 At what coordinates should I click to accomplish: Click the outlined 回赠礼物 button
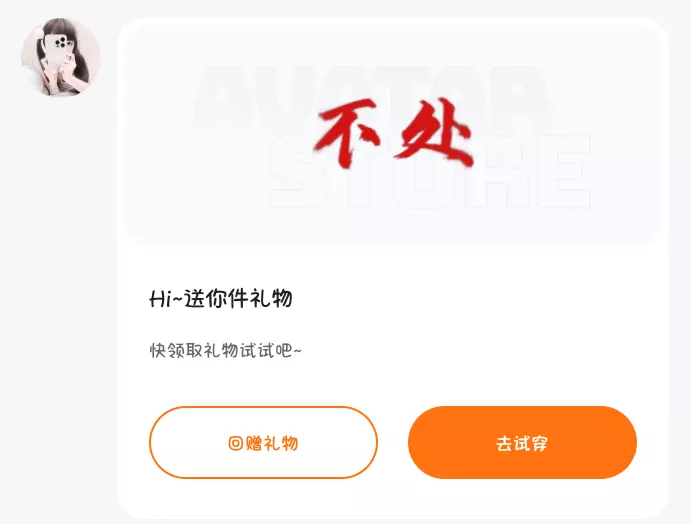[264, 442]
